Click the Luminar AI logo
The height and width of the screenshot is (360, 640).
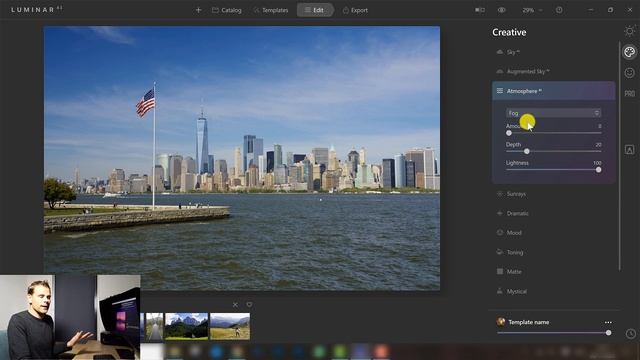click(37, 9)
